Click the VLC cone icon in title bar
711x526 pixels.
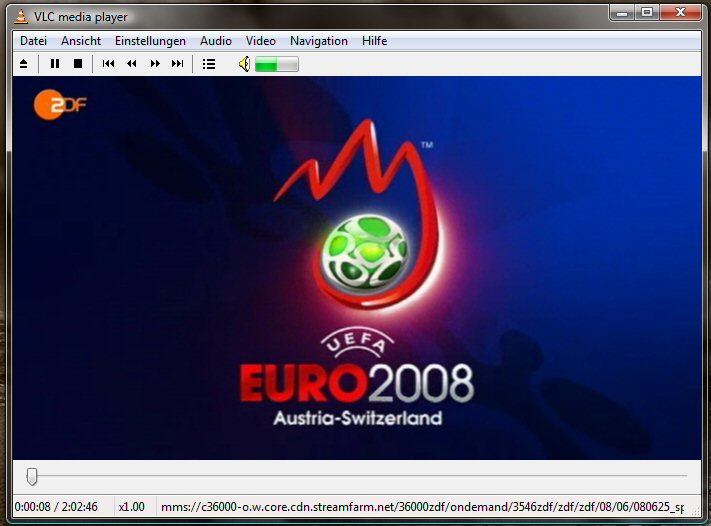pyautogui.click(x=20, y=16)
